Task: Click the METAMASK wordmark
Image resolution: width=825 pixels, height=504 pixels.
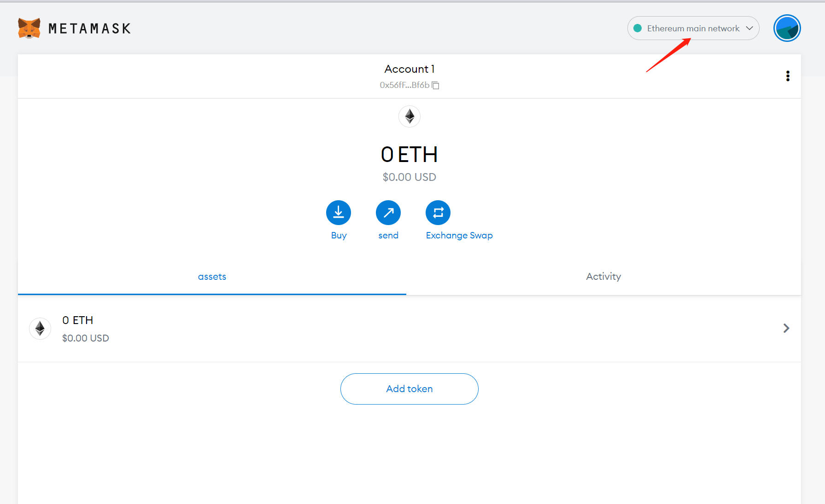Action: point(89,29)
